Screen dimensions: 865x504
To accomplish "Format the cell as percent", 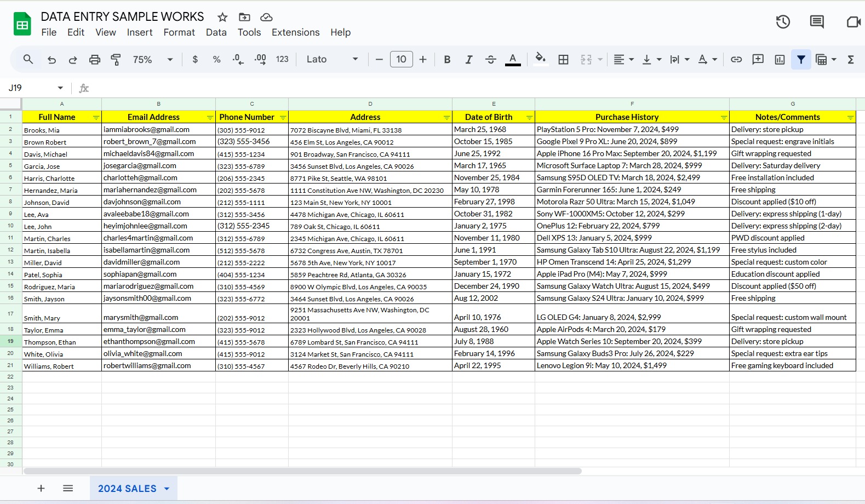I will (x=216, y=59).
